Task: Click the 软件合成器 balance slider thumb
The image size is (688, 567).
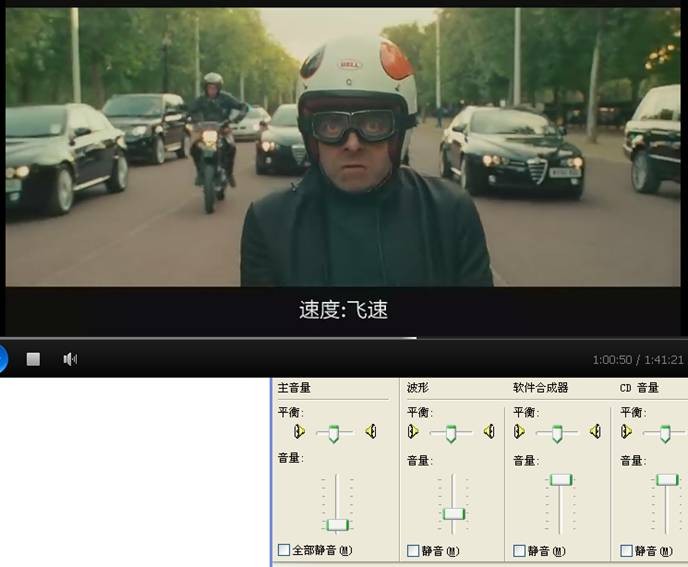Action: pyautogui.click(x=557, y=434)
